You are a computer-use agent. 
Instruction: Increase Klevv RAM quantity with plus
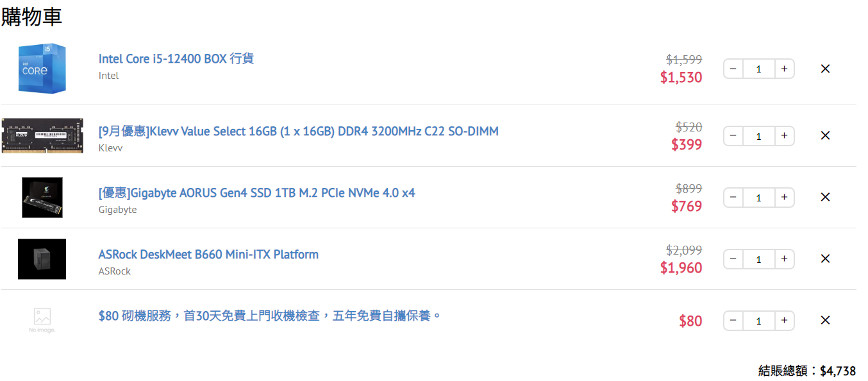pyautogui.click(x=784, y=135)
